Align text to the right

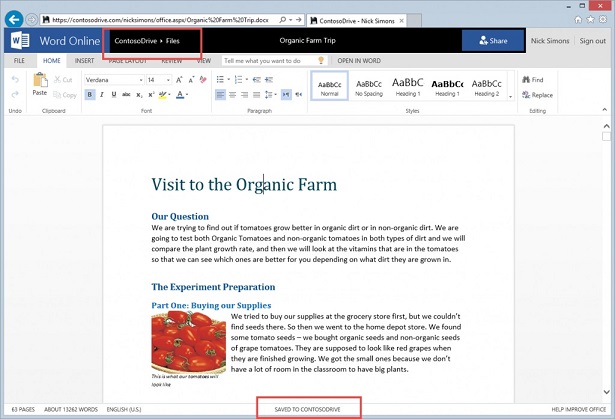tap(244, 95)
